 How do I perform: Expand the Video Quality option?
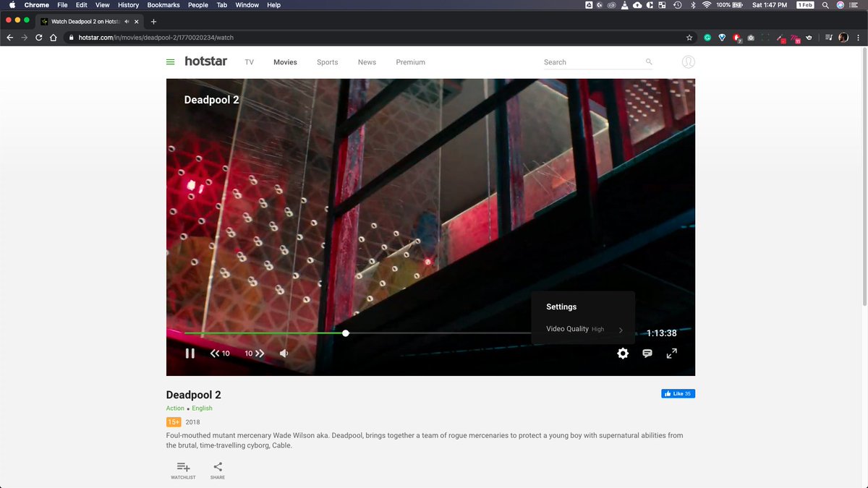tap(583, 329)
